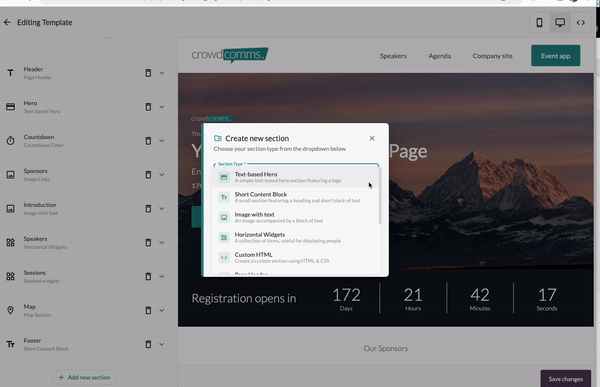Delete the Map section
Viewport: 600px width, 387px height.
pyautogui.click(x=148, y=310)
